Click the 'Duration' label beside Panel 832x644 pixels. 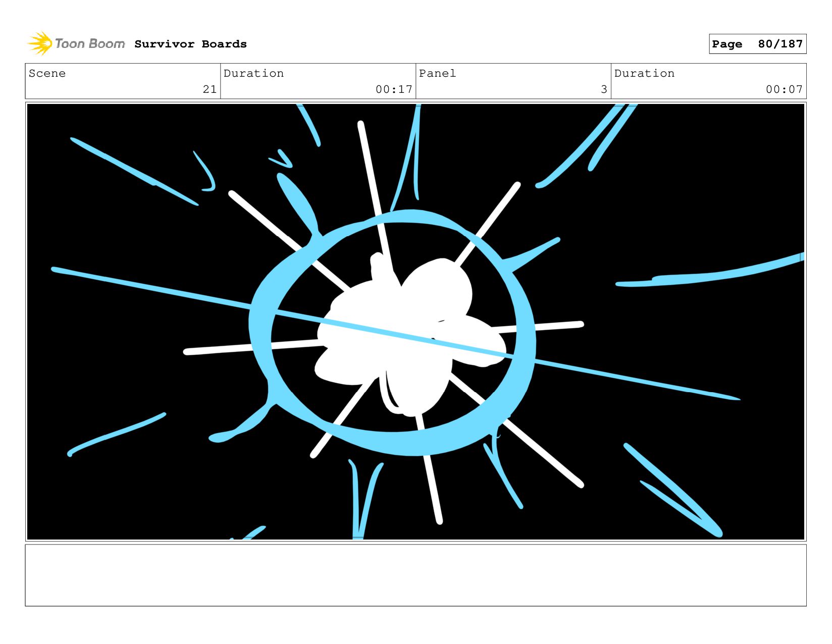[x=644, y=73]
